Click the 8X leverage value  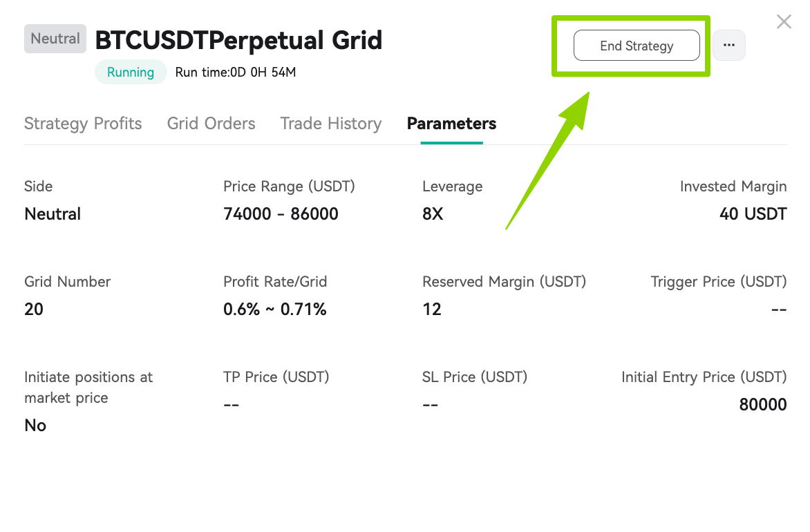click(x=433, y=213)
